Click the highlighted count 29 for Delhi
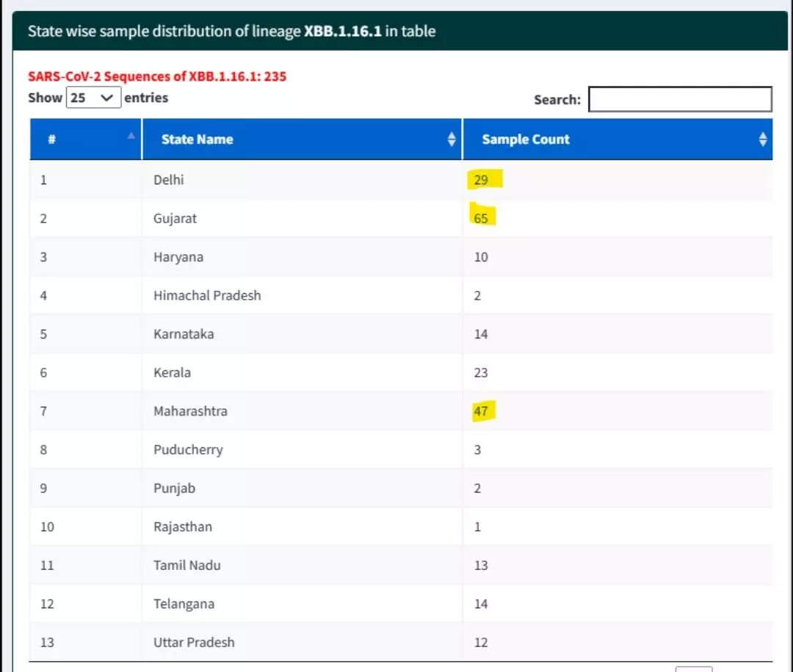This screenshot has height=672, width=793. click(x=481, y=180)
